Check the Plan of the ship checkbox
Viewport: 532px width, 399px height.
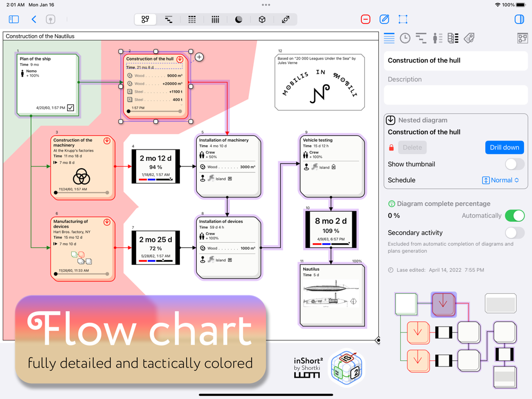click(x=71, y=107)
